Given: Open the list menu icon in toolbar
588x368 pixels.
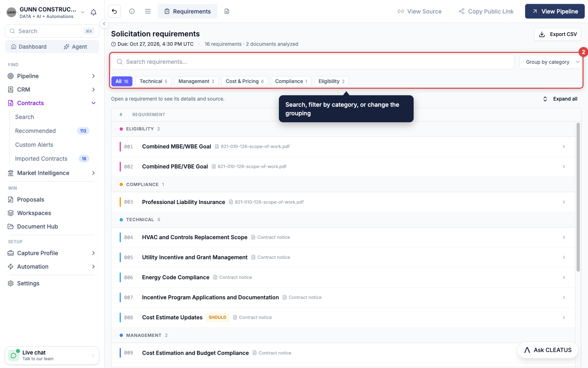Looking at the screenshot, I should coord(148,11).
